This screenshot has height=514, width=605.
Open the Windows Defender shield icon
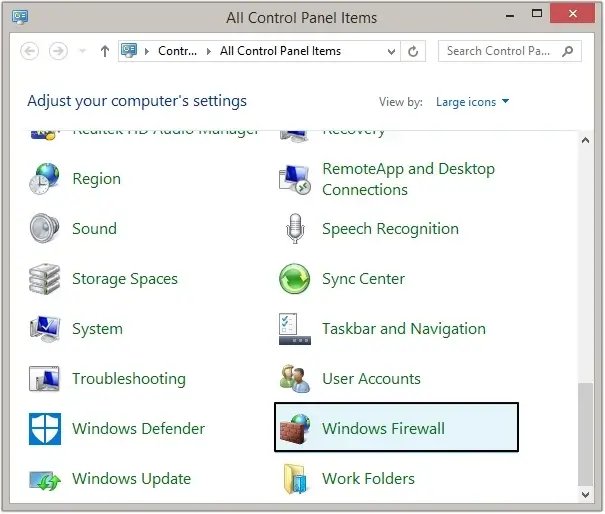45,429
